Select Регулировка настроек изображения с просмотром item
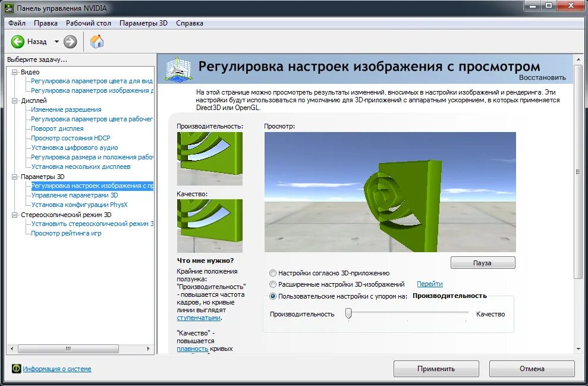Viewport: 588px width, 386px height. click(x=92, y=186)
